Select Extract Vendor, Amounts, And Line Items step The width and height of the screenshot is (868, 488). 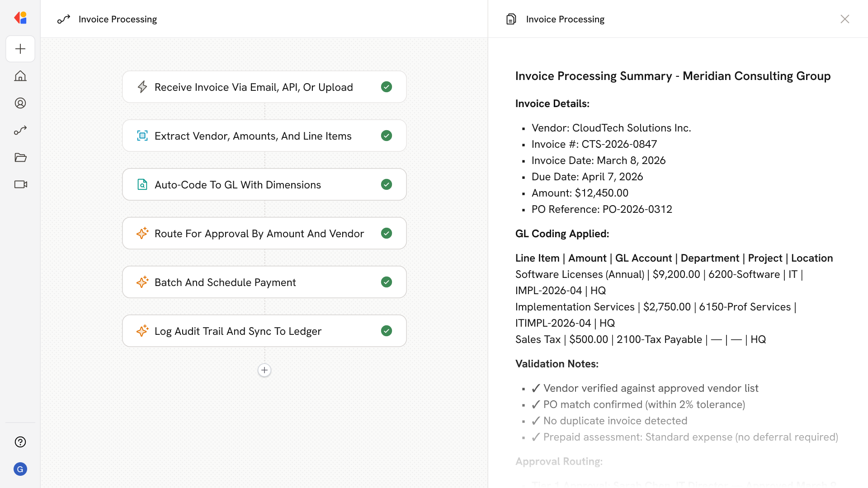(253, 136)
